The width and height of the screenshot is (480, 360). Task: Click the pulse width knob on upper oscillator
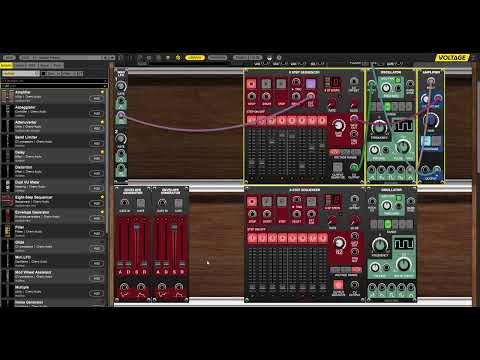pyautogui.click(x=403, y=147)
